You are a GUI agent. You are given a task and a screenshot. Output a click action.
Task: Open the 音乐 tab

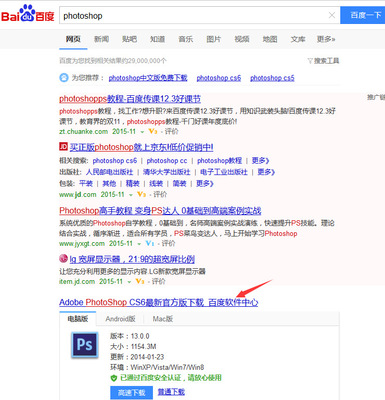point(186,39)
